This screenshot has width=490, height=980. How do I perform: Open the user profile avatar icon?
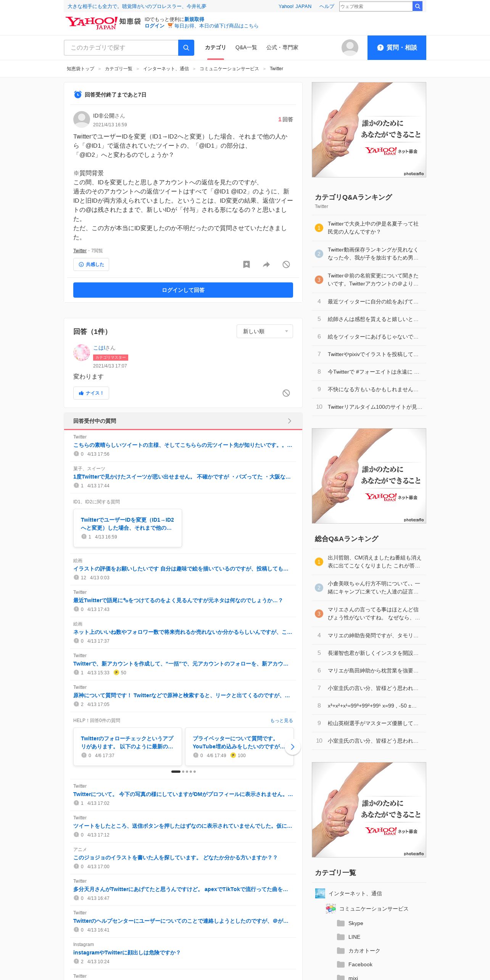(x=350, y=48)
